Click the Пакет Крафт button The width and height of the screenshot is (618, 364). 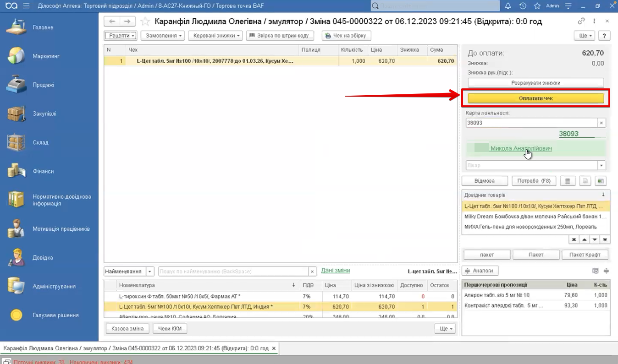coord(585,255)
